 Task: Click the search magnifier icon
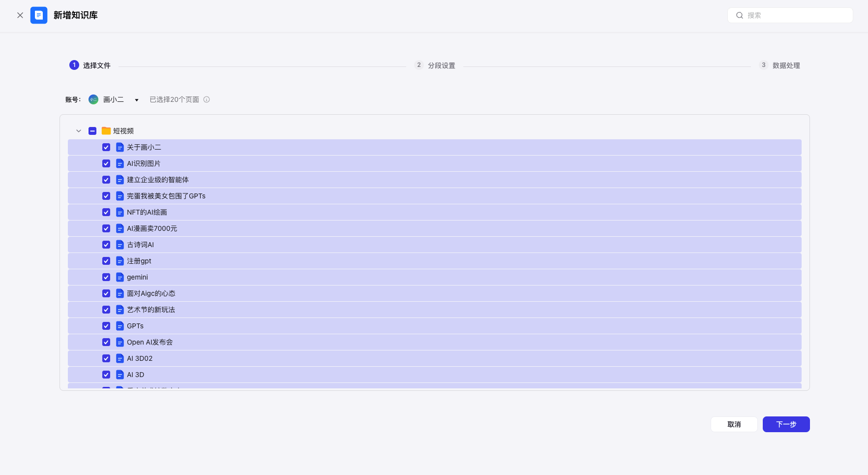[x=739, y=15]
